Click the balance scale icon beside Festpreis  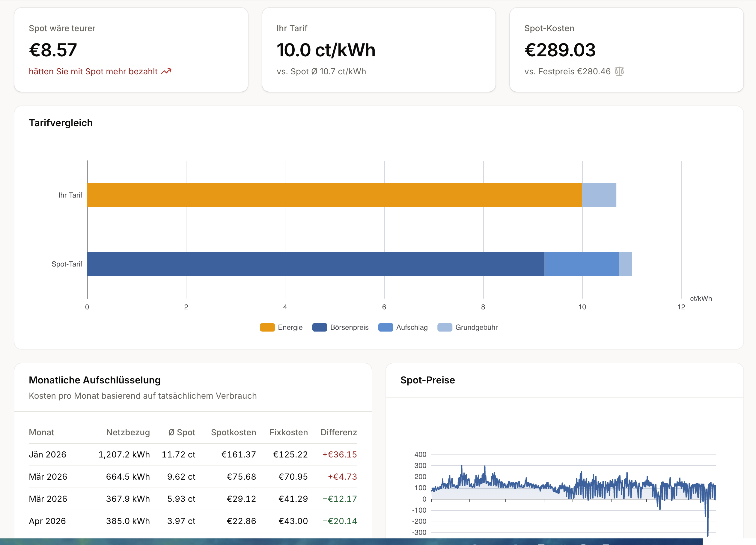click(619, 71)
